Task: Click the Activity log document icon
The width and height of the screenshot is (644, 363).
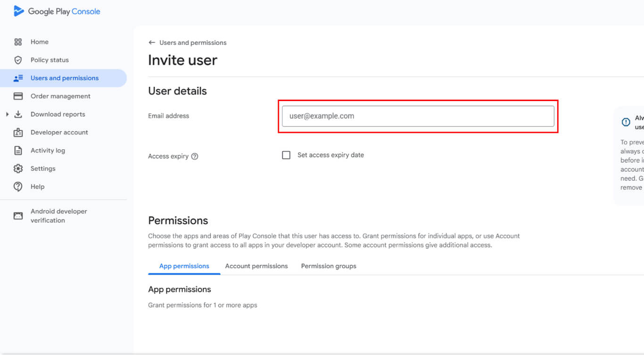Action: 18,151
